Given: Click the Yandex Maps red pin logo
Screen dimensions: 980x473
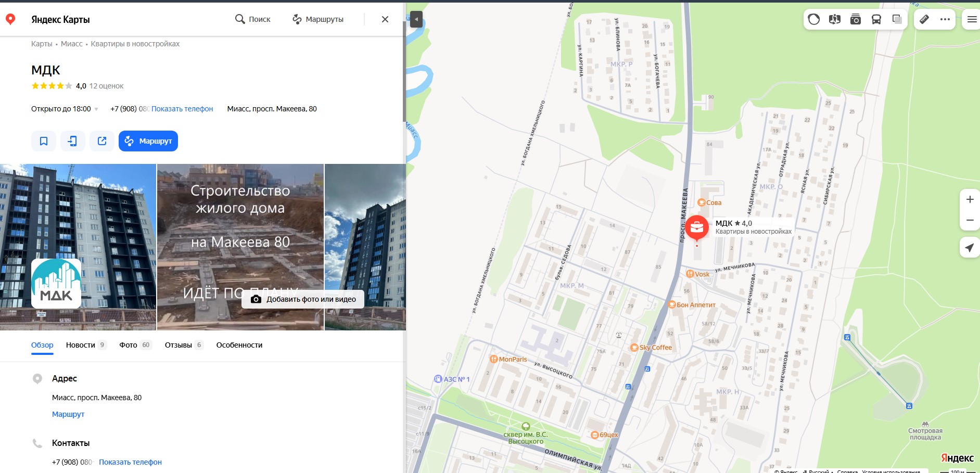Looking at the screenshot, I should click(10, 19).
